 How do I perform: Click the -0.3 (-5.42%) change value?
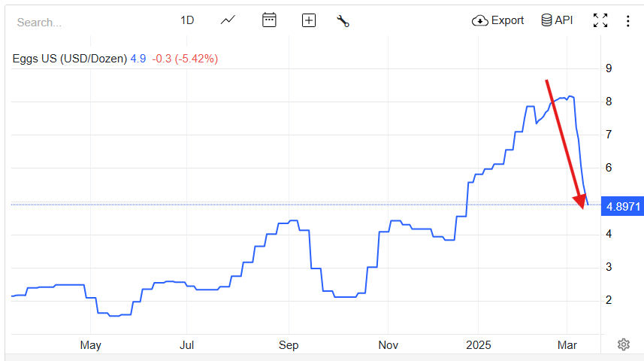[185, 59]
